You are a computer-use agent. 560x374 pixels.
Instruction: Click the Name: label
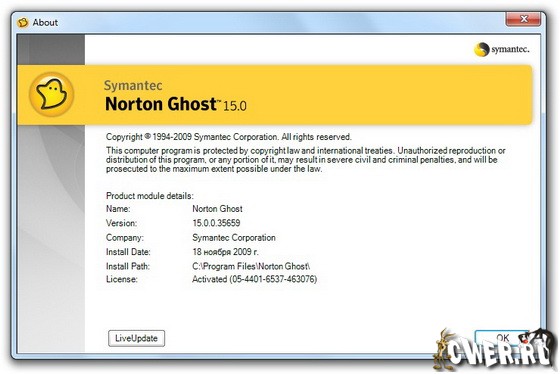(118, 209)
